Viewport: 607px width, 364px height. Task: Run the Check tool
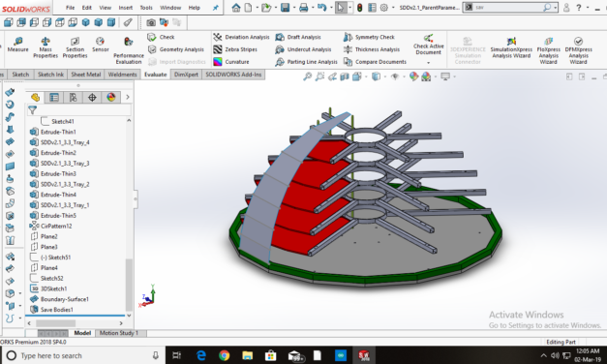click(161, 37)
